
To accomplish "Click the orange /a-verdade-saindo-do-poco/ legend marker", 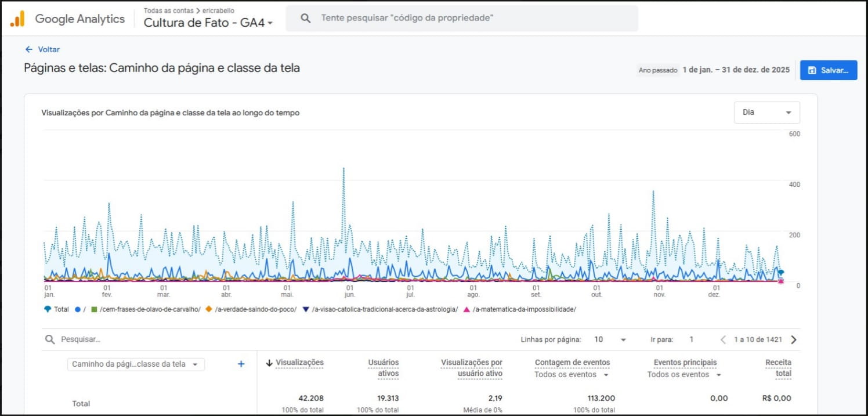I will [x=209, y=309].
